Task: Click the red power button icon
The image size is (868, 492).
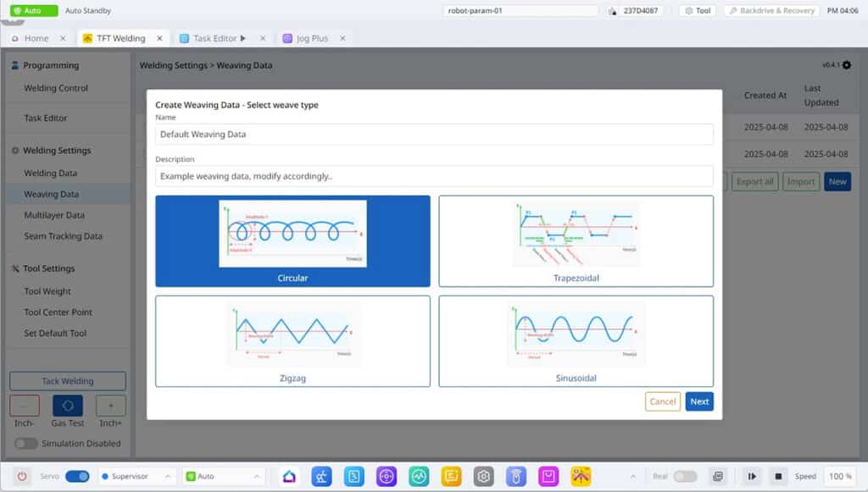Action: [21, 476]
